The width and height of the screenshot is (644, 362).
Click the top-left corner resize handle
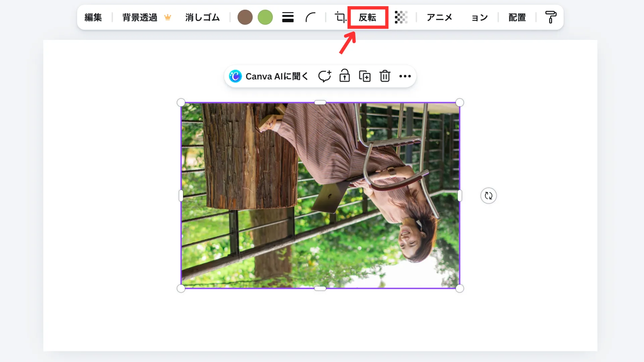(181, 103)
